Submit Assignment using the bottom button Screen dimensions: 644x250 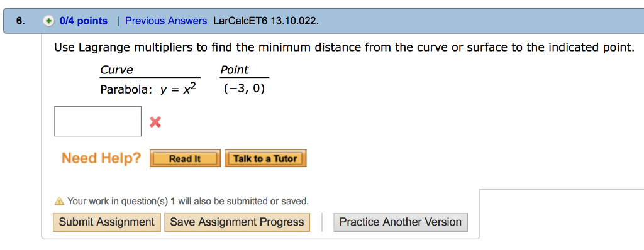pos(107,222)
